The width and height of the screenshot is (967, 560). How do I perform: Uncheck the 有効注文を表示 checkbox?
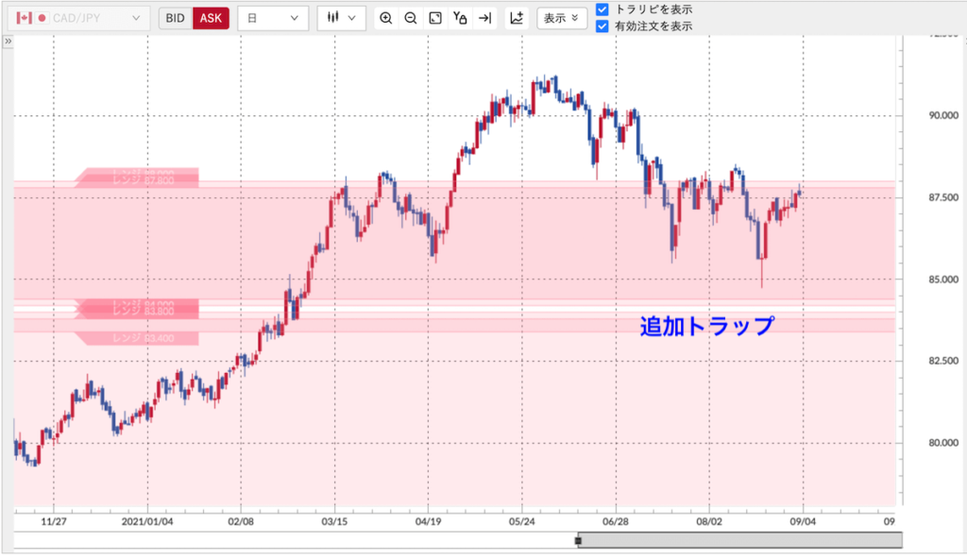602,25
